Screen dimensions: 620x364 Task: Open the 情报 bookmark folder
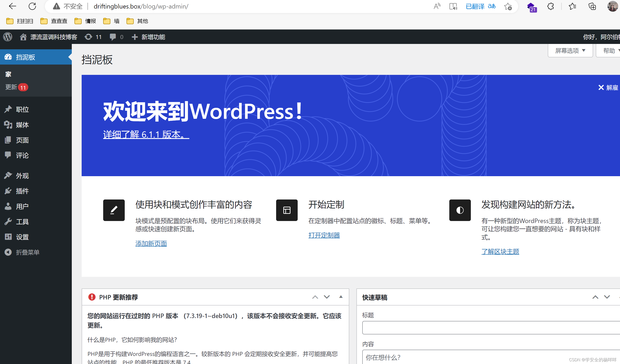(85, 21)
